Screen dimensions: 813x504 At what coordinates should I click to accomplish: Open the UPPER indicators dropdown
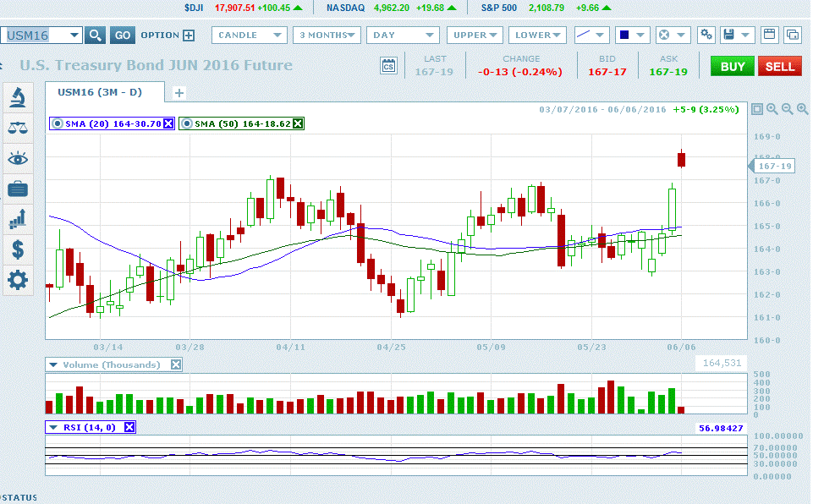pyautogui.click(x=475, y=36)
